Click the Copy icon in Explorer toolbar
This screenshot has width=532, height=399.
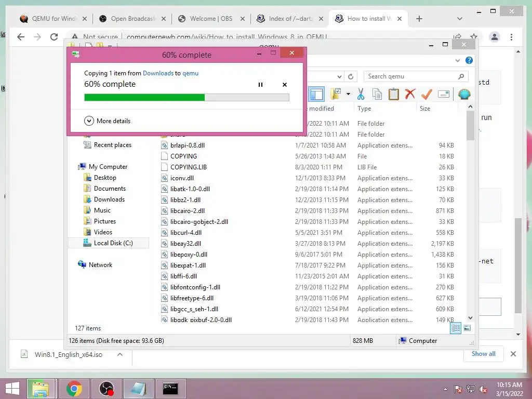coord(377,94)
